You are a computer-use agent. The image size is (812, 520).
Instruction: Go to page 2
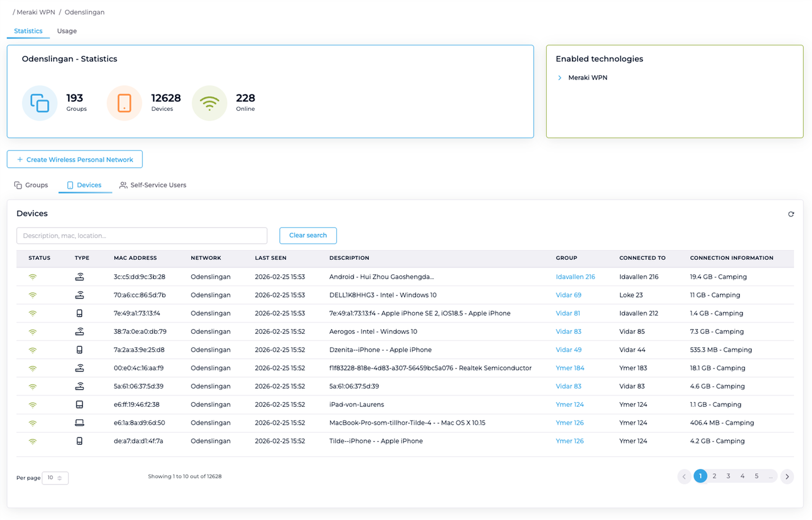coord(715,476)
